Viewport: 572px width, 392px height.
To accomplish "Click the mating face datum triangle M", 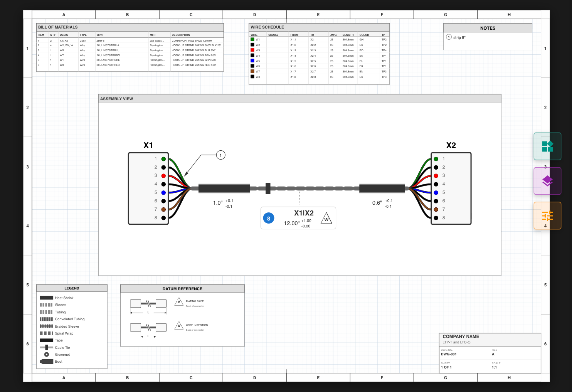I will click(178, 302).
